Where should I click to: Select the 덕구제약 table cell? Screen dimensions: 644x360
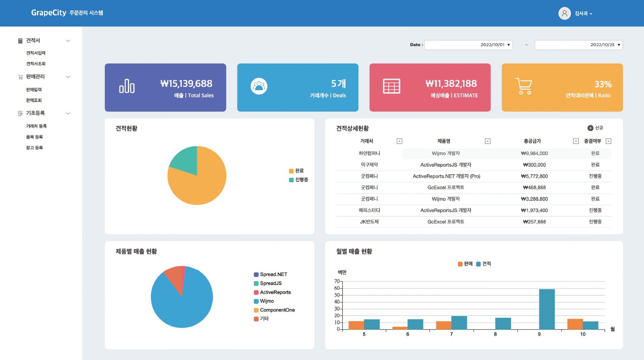coord(369,165)
